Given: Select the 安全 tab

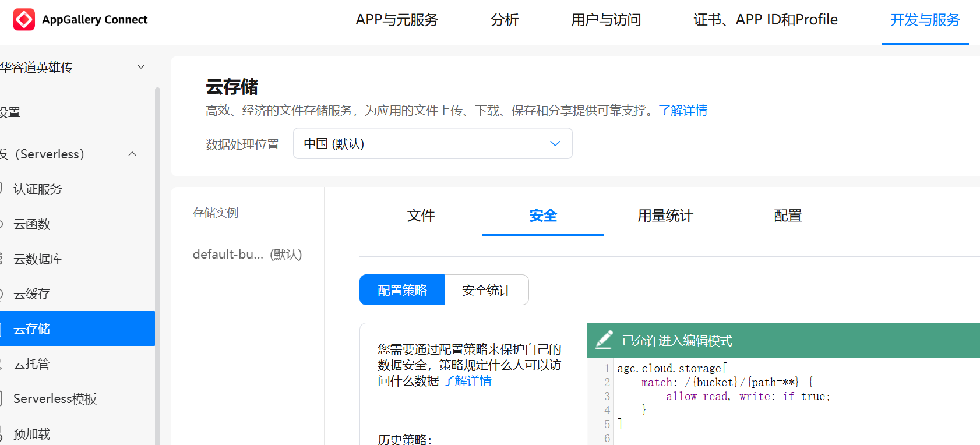Looking at the screenshot, I should (542, 216).
